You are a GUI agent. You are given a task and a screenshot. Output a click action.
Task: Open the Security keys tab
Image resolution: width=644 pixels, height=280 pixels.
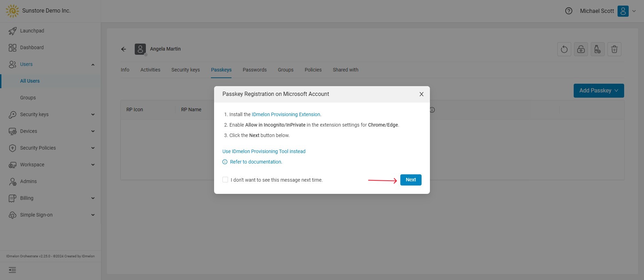(x=186, y=70)
